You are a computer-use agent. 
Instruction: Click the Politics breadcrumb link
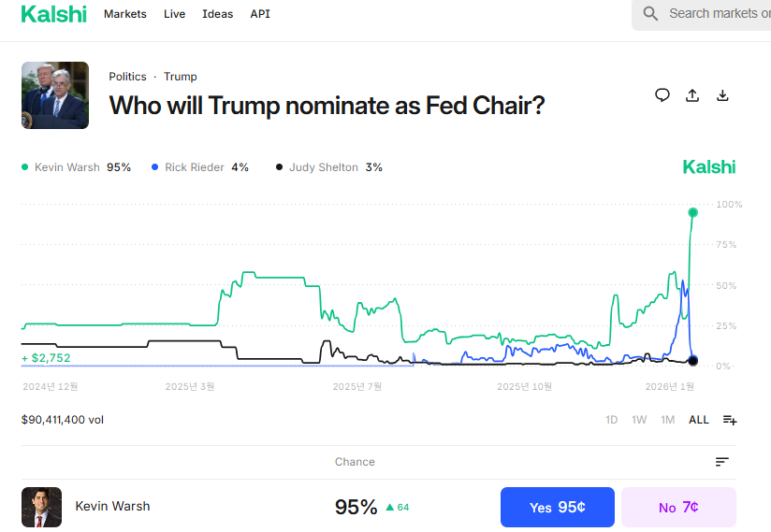point(127,77)
